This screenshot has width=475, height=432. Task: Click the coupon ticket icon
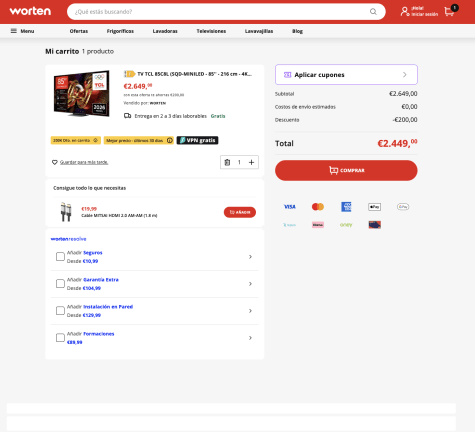tap(287, 75)
